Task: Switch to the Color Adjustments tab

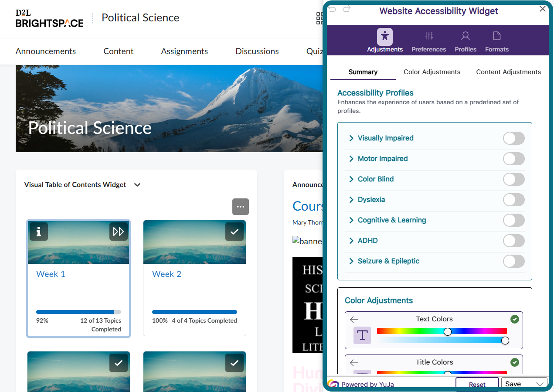Action: [432, 72]
